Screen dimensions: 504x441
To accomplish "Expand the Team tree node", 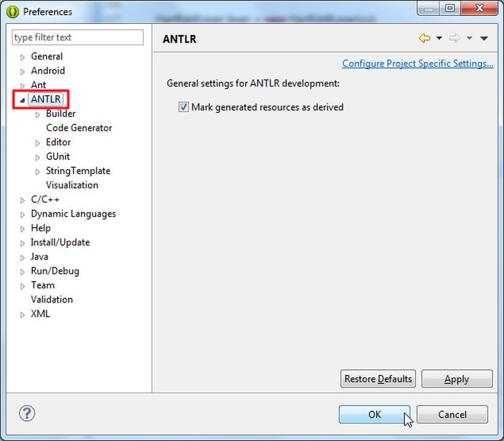I will (x=23, y=286).
